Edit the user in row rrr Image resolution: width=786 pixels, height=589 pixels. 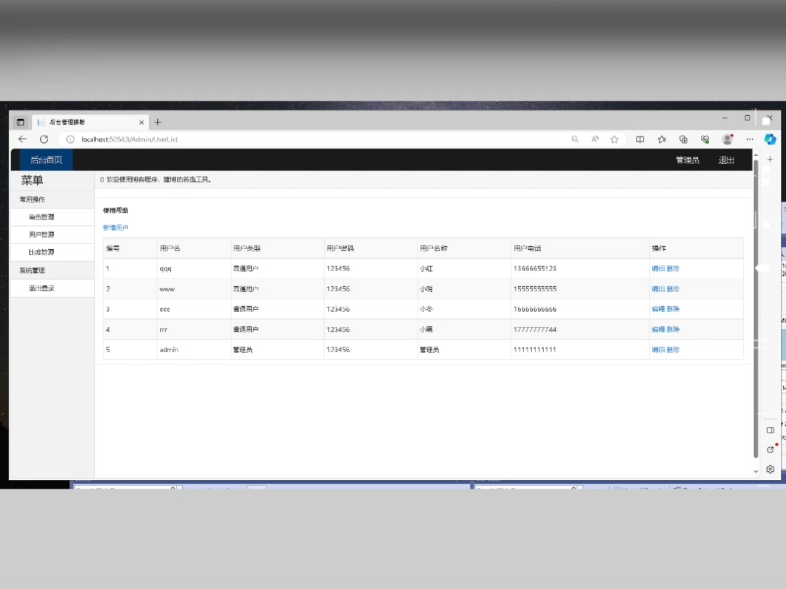click(x=658, y=329)
